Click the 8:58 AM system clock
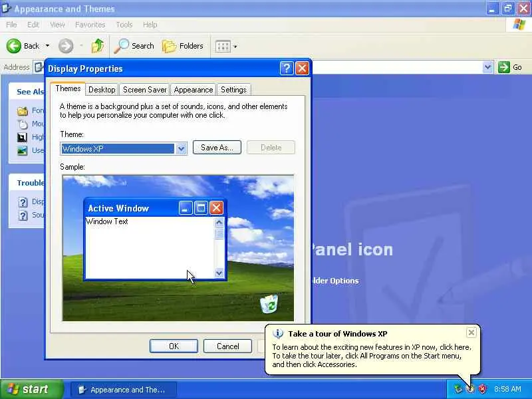Viewport: 532px width, 399px height. [507, 389]
